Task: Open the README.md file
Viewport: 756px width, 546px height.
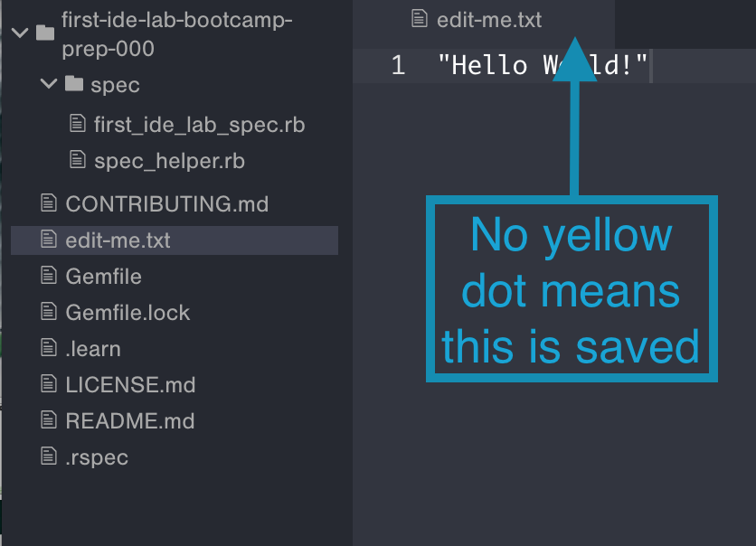Action: click(x=129, y=420)
